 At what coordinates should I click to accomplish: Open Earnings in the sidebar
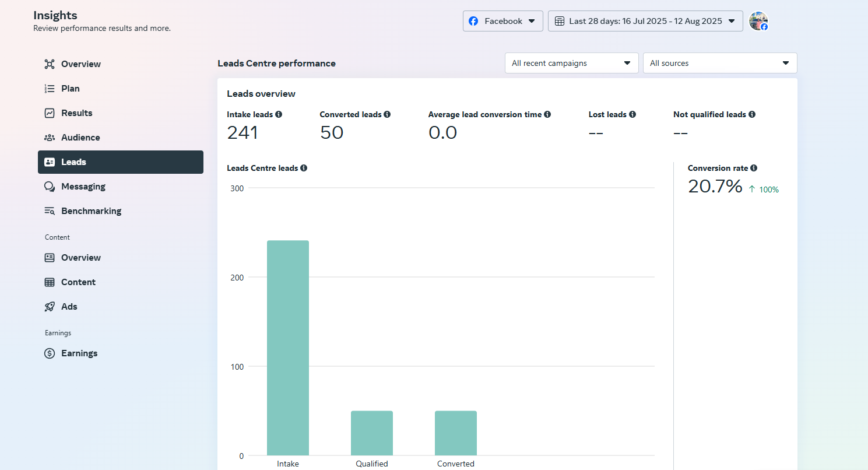tap(79, 353)
